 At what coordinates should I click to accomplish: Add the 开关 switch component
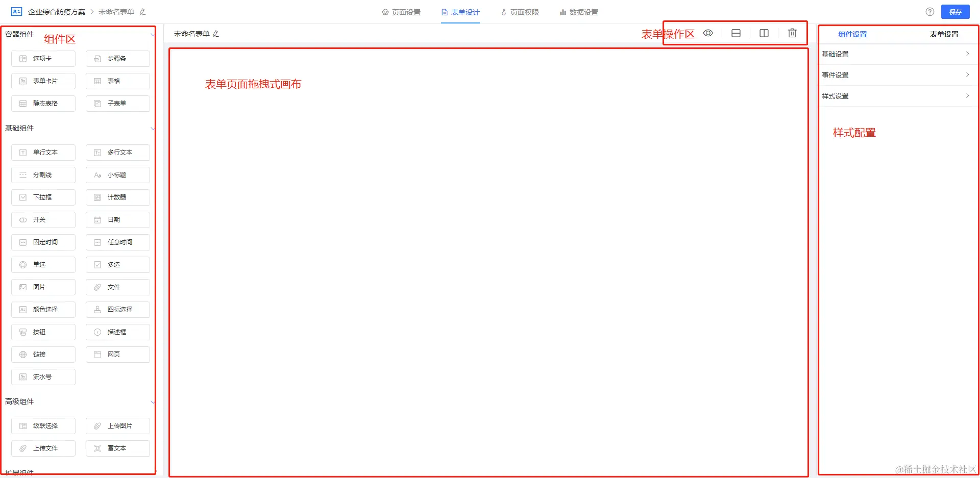coord(43,220)
